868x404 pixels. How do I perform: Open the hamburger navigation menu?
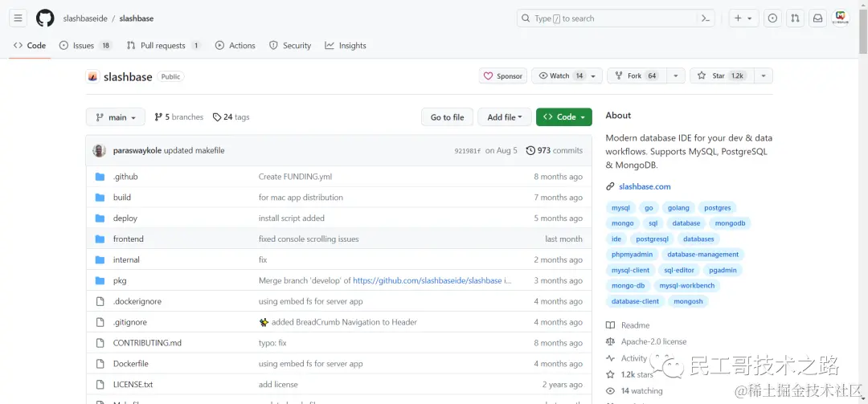pyautogui.click(x=18, y=18)
